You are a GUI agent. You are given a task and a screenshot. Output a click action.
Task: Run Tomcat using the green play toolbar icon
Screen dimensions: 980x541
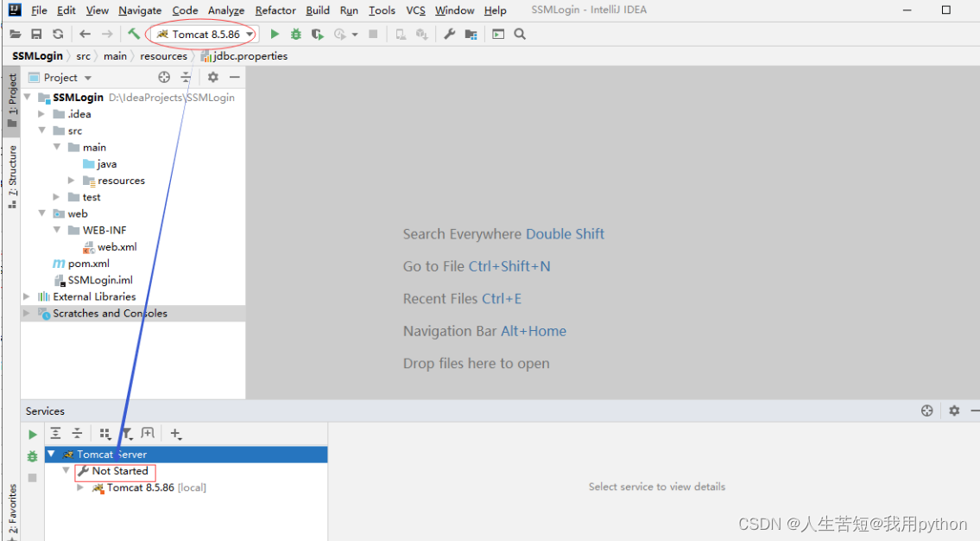pos(275,35)
